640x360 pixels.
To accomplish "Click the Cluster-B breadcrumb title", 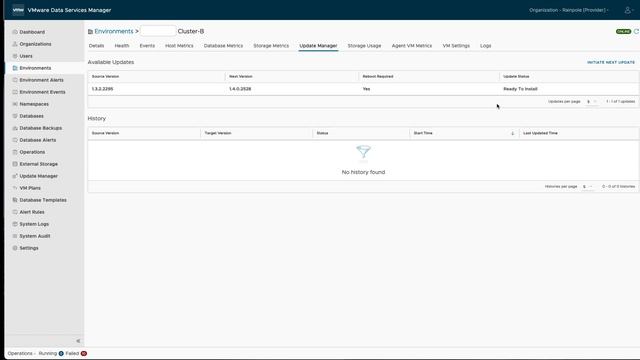I will tap(191, 31).
